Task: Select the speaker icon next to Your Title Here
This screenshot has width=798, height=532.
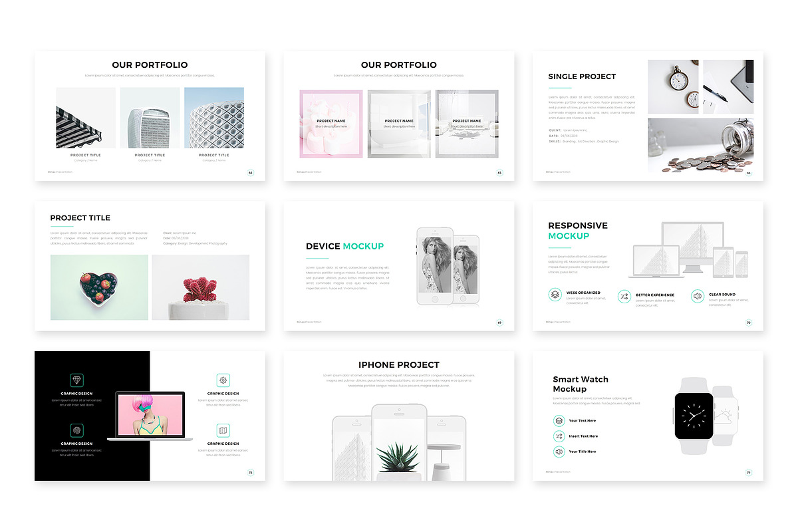Action: tap(559, 452)
